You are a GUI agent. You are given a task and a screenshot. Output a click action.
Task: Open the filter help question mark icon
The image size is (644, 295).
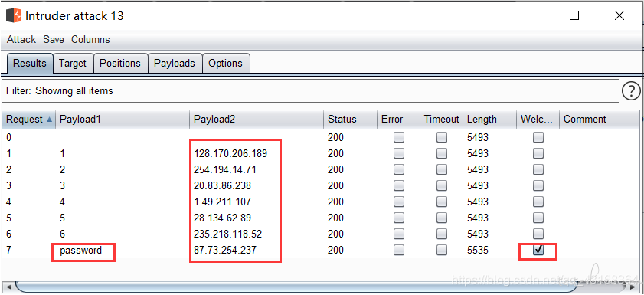click(x=631, y=91)
